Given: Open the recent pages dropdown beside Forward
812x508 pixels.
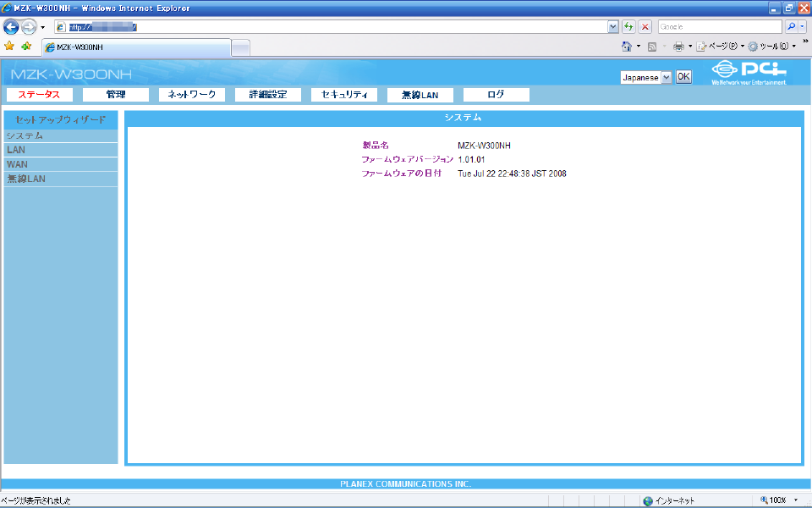Looking at the screenshot, I should (x=43, y=27).
